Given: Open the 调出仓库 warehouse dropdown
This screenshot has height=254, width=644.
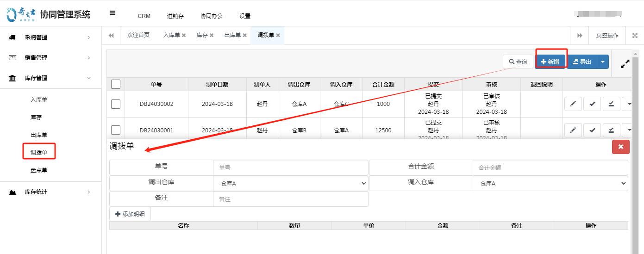Looking at the screenshot, I should tap(290, 184).
